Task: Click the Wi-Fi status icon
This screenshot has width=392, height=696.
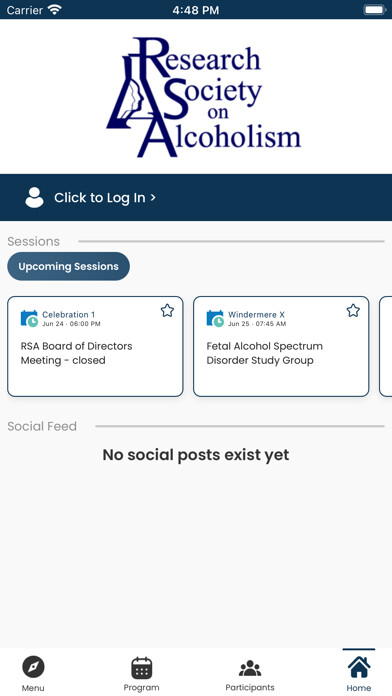Action: click(x=55, y=10)
